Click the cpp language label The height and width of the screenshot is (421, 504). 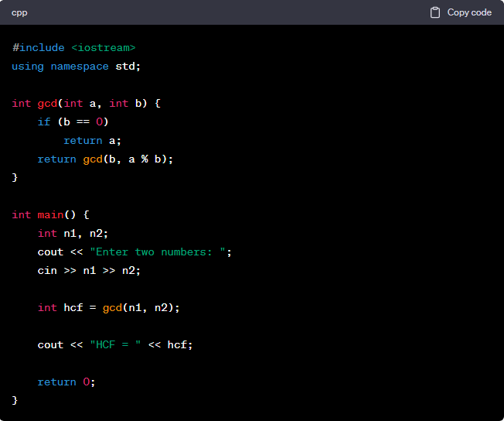(x=19, y=12)
